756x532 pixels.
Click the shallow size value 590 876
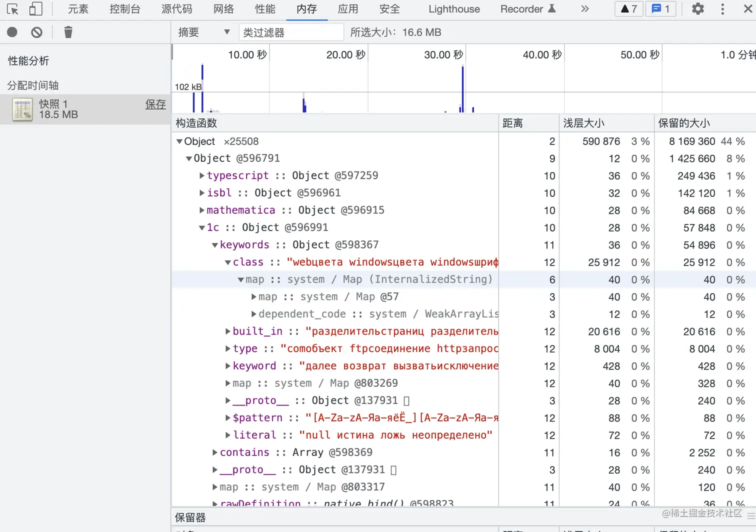click(x=601, y=141)
